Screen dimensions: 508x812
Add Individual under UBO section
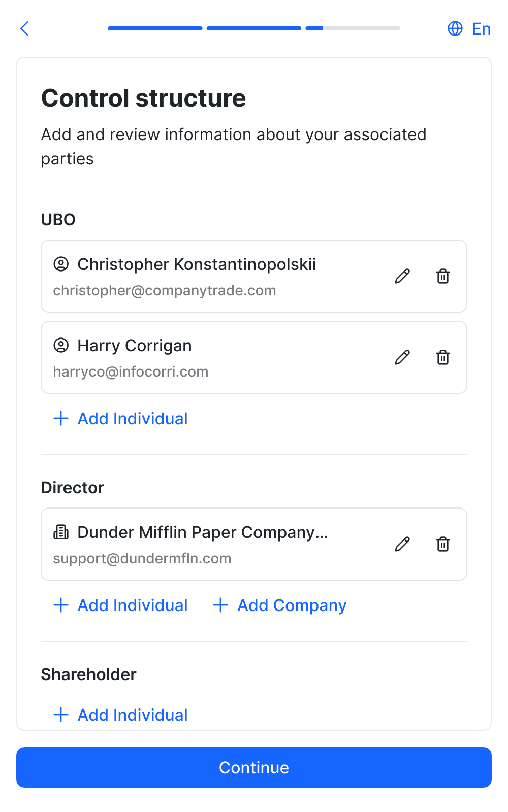(x=121, y=419)
